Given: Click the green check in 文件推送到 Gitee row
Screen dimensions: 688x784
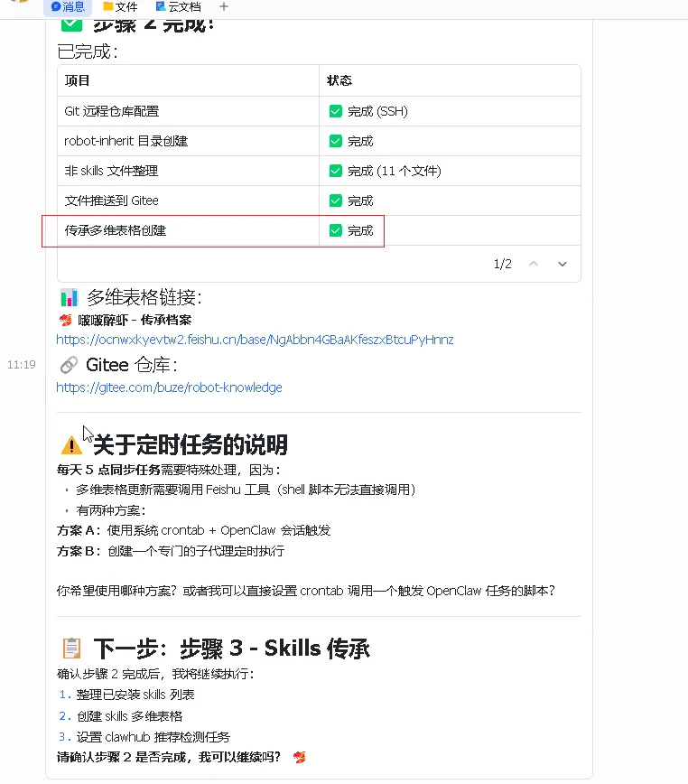Looking at the screenshot, I should [336, 201].
